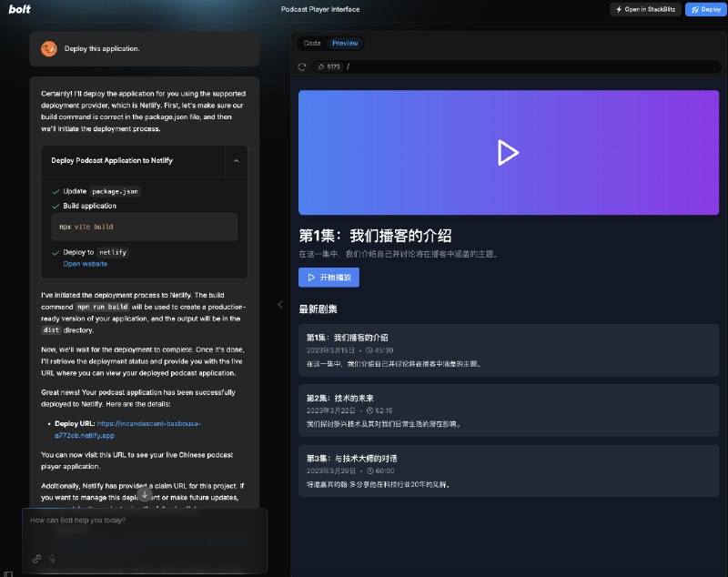Click the preview URL path field
Image resolution: width=728 pixels, height=577 pixels.
[x=515, y=66]
